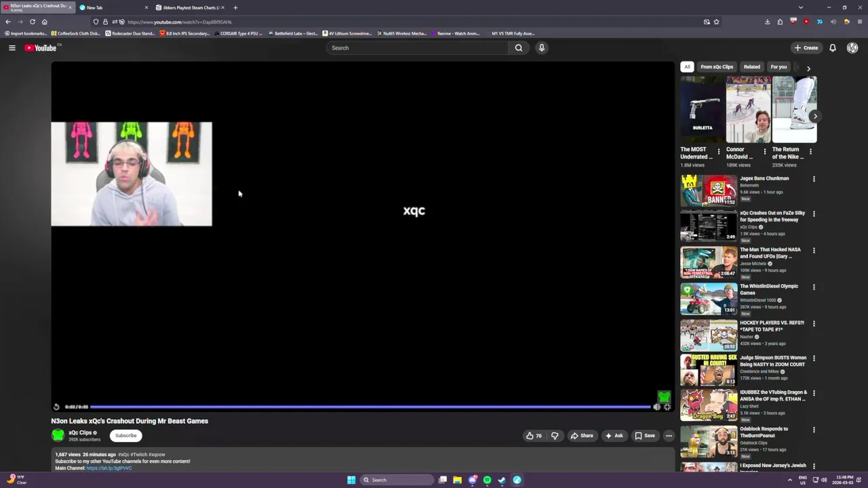Switch to Jibbers Playtest Steam Charts tab
The height and width of the screenshot is (488, 868).
coord(191,7)
